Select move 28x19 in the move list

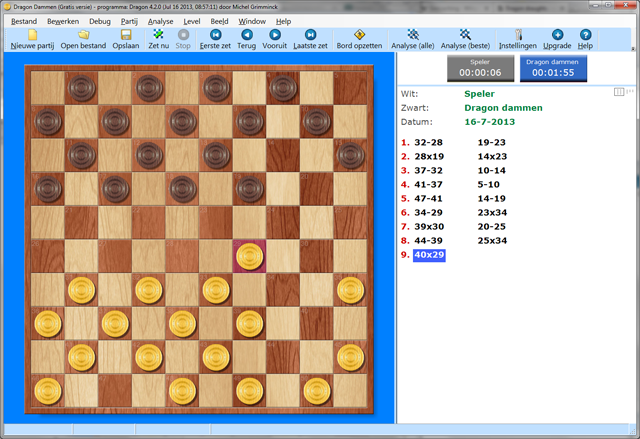click(x=429, y=156)
